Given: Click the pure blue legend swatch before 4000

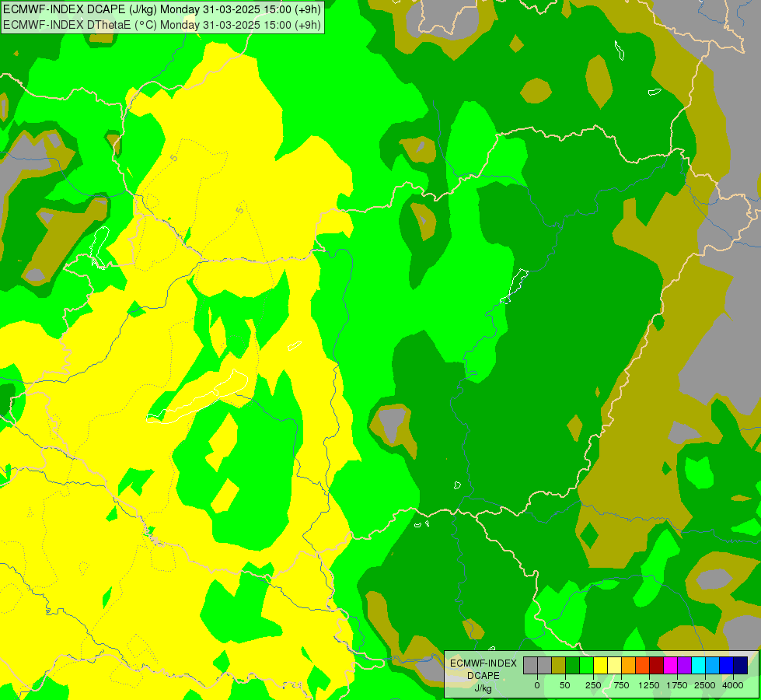Looking at the screenshot, I should (727, 666).
